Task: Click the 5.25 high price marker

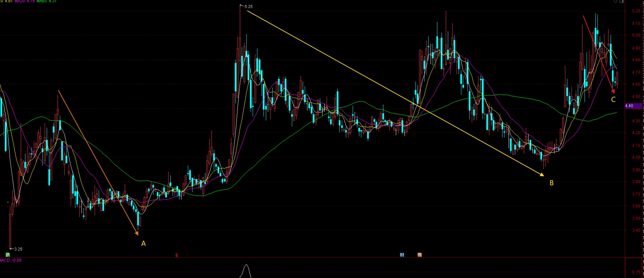Action: pos(248,7)
